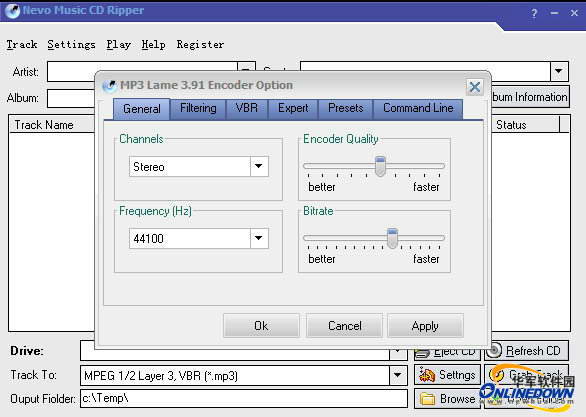Apply the encoder settings
Screen dimensions: 586x417
(425, 326)
